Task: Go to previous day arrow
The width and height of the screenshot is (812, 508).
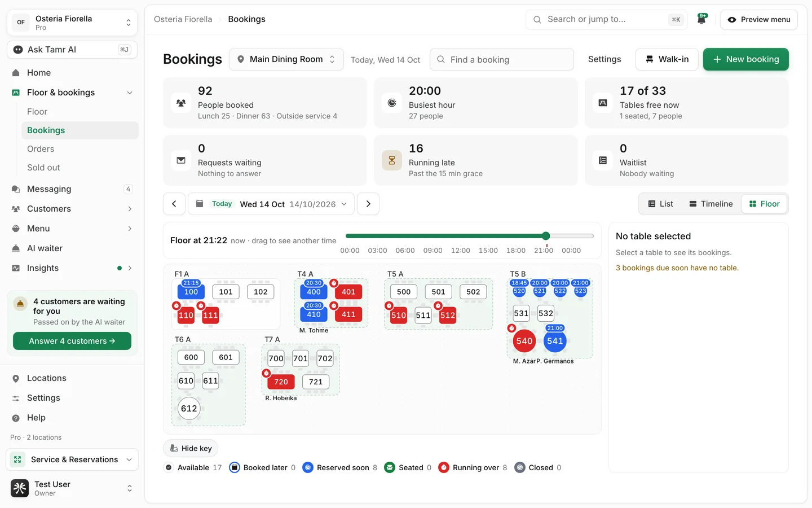Action: pos(174,204)
